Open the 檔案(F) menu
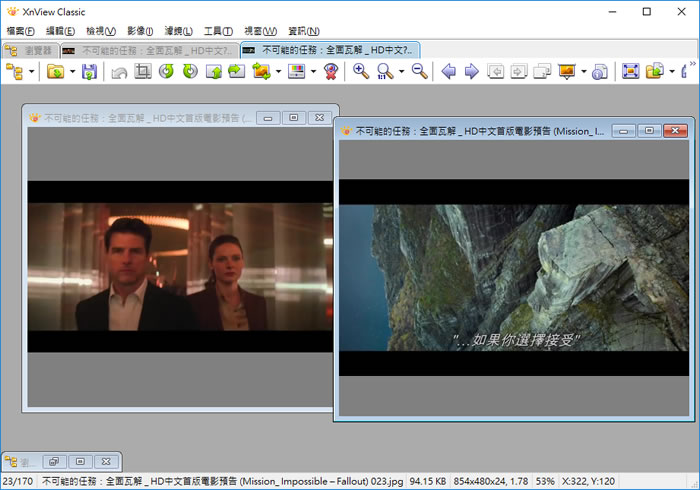This screenshot has width=700, height=490. [x=21, y=31]
